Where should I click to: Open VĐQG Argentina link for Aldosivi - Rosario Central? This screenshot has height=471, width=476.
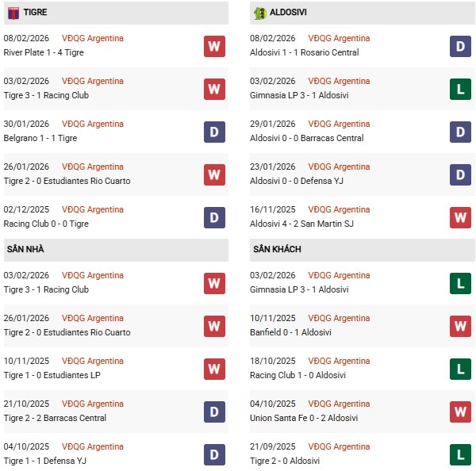tap(340, 38)
